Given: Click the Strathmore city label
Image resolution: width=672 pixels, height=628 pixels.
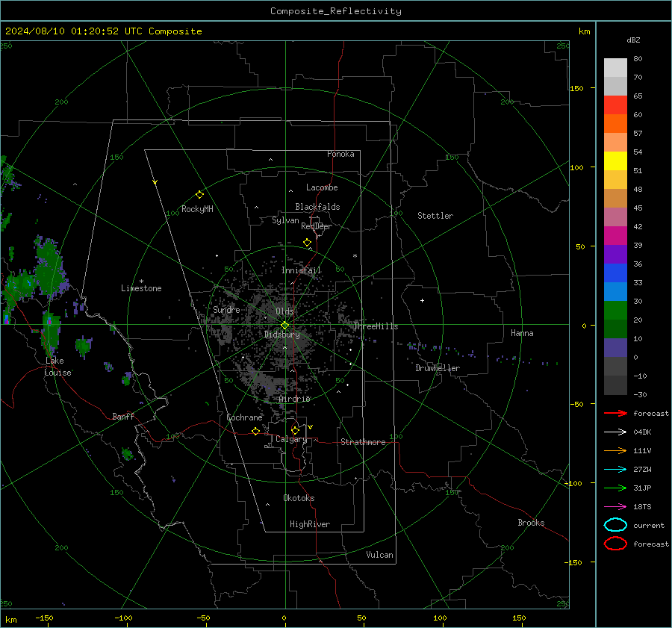Looking at the screenshot, I should pos(363,442).
